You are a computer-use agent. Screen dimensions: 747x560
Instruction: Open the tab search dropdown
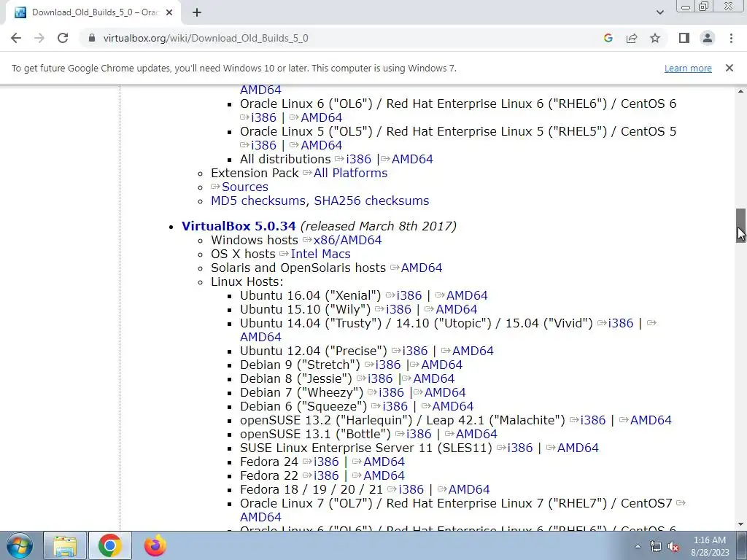pos(659,12)
